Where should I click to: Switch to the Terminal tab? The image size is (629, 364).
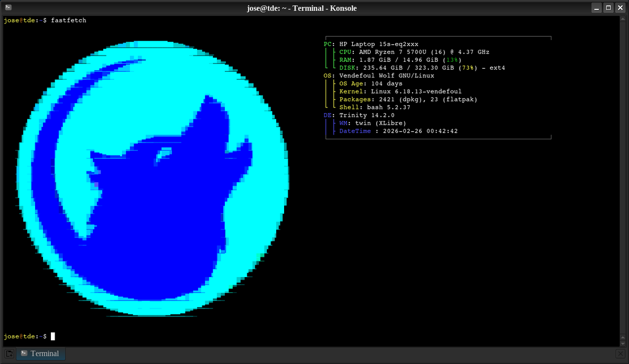(40, 354)
